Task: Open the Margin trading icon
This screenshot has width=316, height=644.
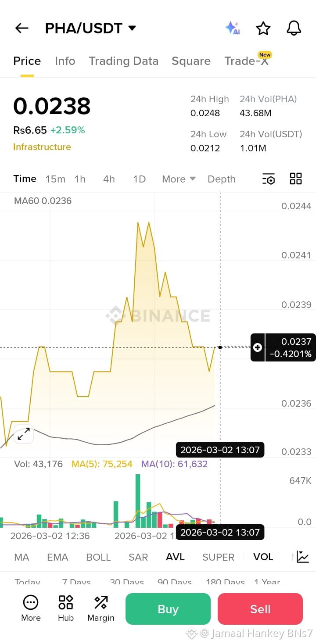Action: click(x=101, y=608)
